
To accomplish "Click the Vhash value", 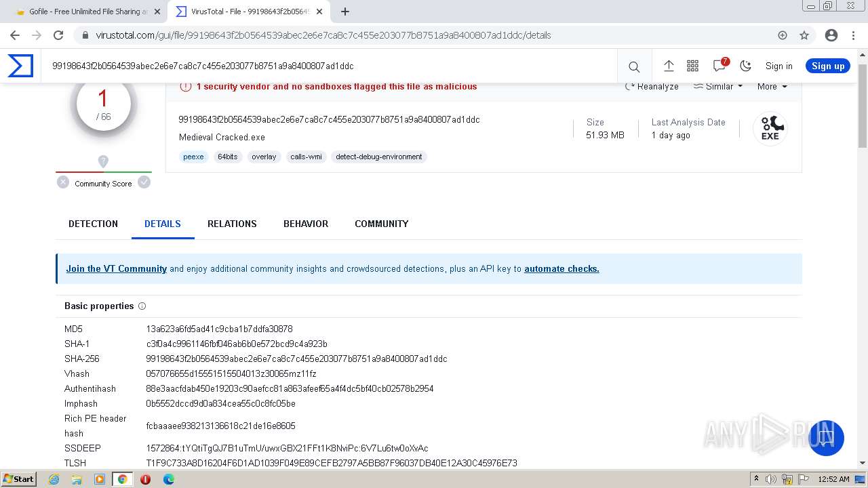I will coord(231,373).
